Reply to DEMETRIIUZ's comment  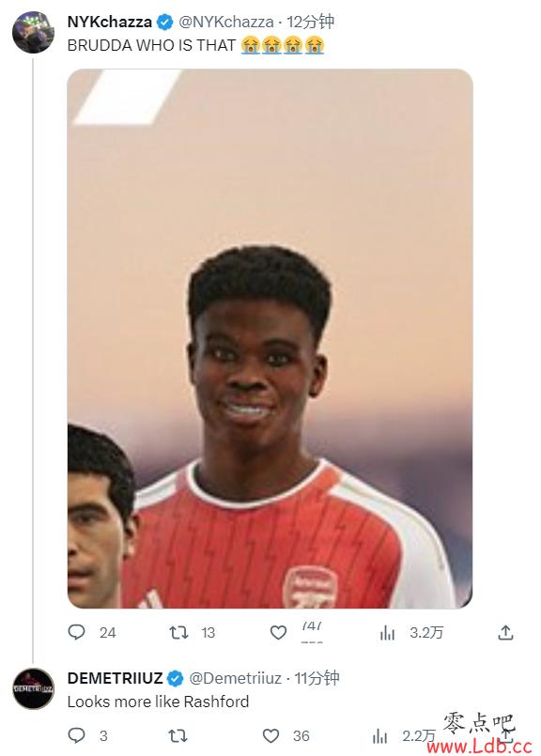pyautogui.click(x=76, y=735)
